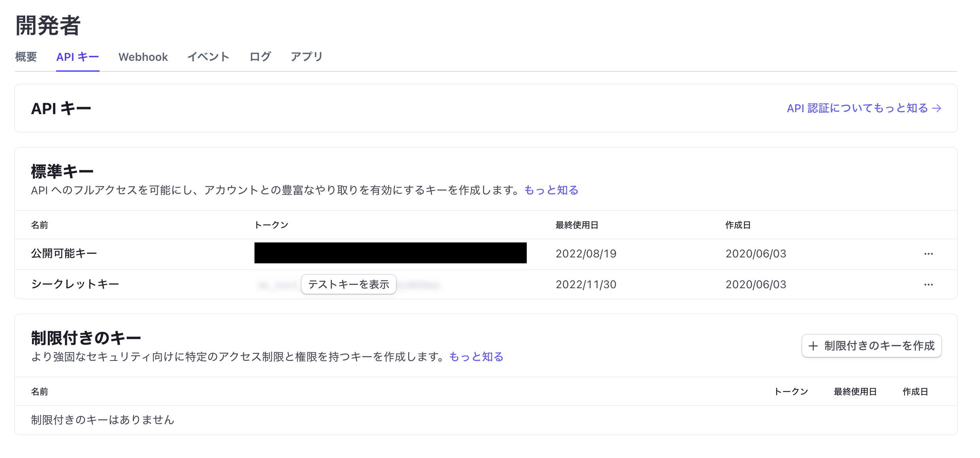Switch to the Webhook tab
980x458 pixels.
143,56
